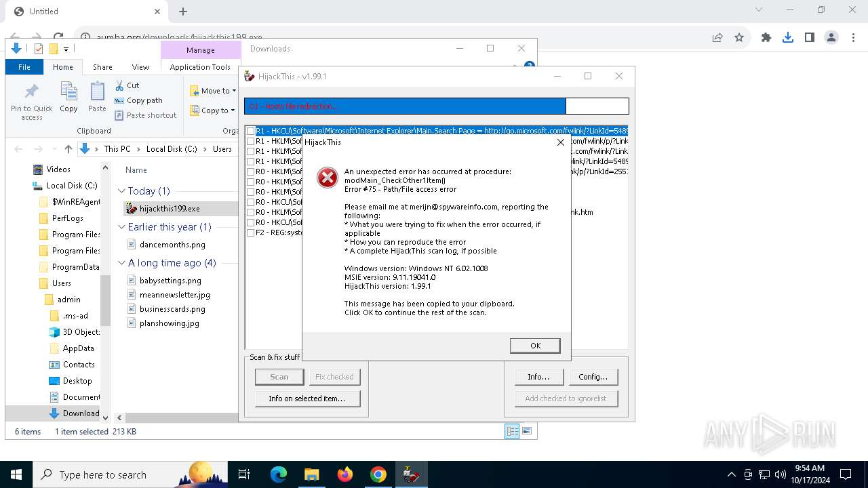This screenshot has height=488, width=868.
Task: Switch to details view icon
Action: coord(512,431)
